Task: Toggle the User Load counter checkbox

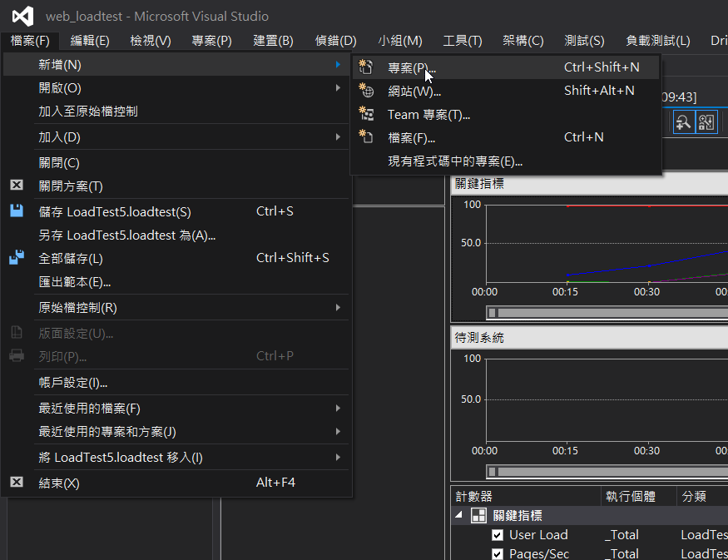Action: (x=498, y=535)
